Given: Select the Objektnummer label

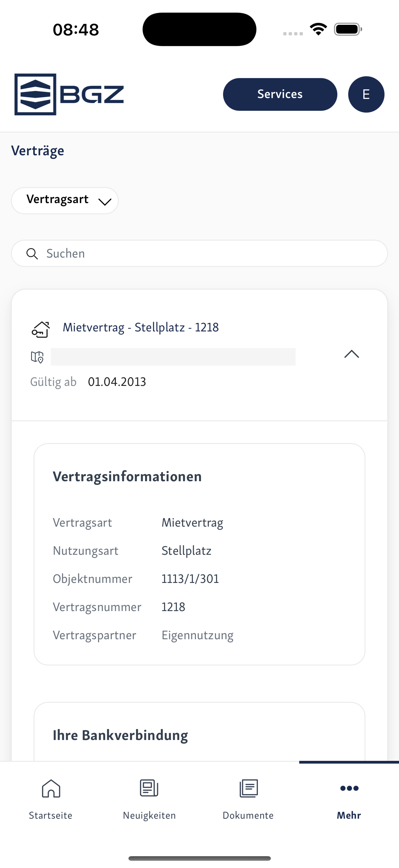Looking at the screenshot, I should tap(92, 579).
